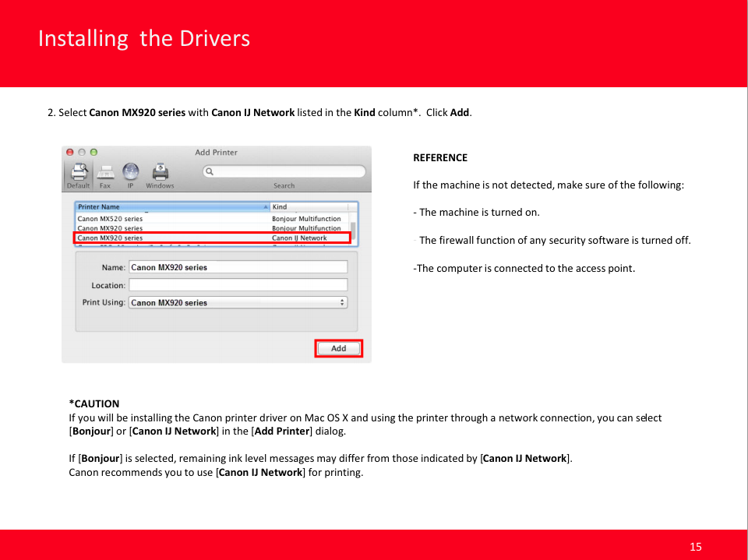Switch to the IP printer globe icon

130,176
